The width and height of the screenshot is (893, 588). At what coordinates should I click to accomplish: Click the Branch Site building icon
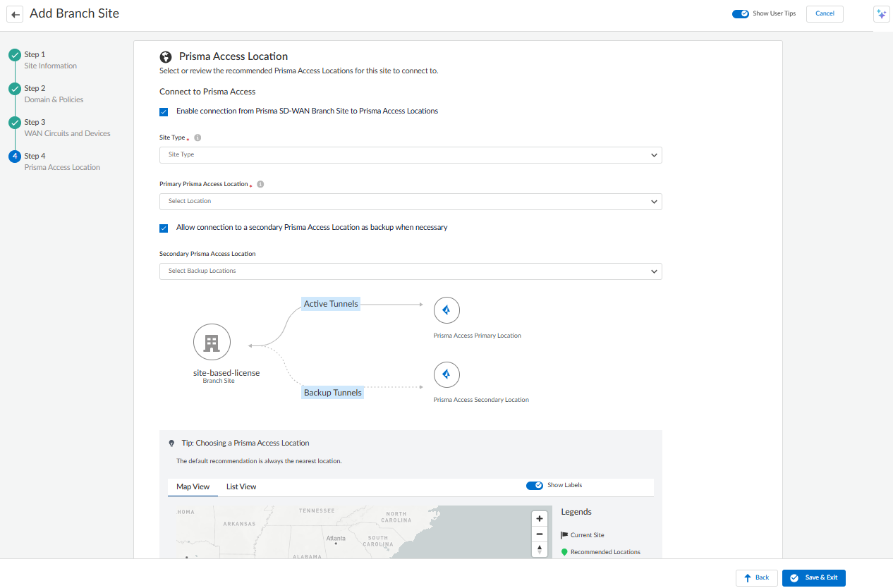pyautogui.click(x=212, y=343)
